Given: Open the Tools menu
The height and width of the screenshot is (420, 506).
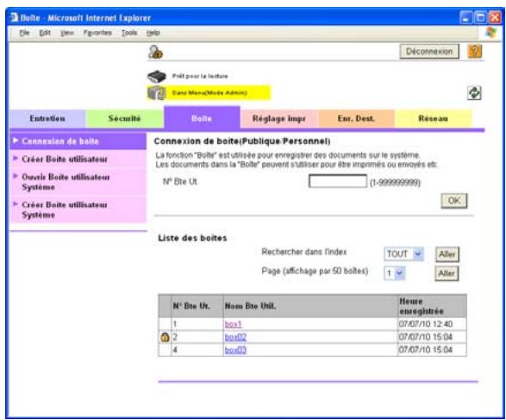Looking at the screenshot, I should coord(129,33).
